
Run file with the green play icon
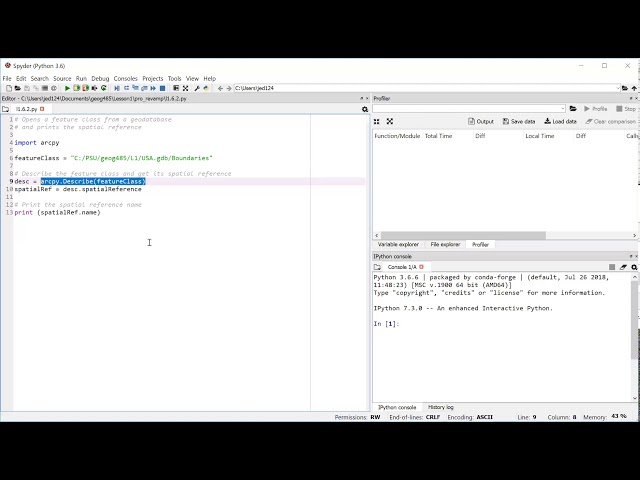67,88
